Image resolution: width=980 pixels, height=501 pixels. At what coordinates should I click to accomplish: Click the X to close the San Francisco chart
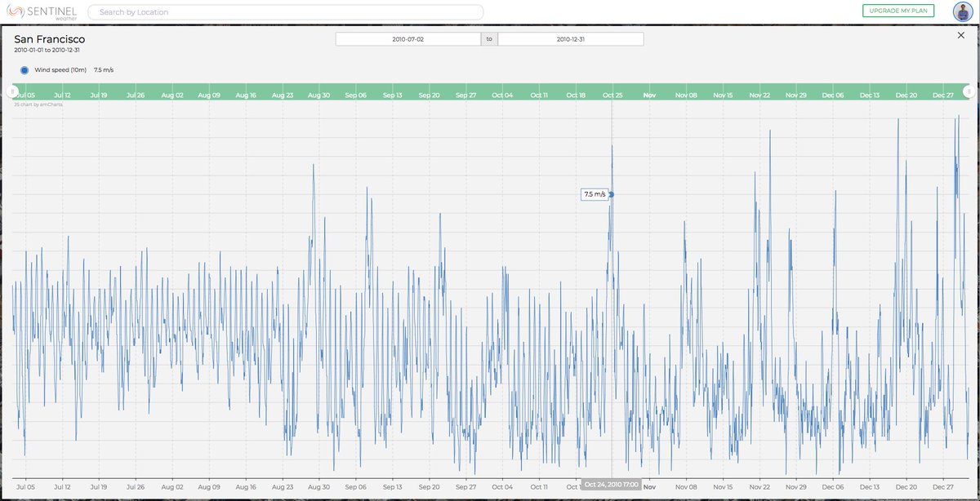(x=961, y=35)
